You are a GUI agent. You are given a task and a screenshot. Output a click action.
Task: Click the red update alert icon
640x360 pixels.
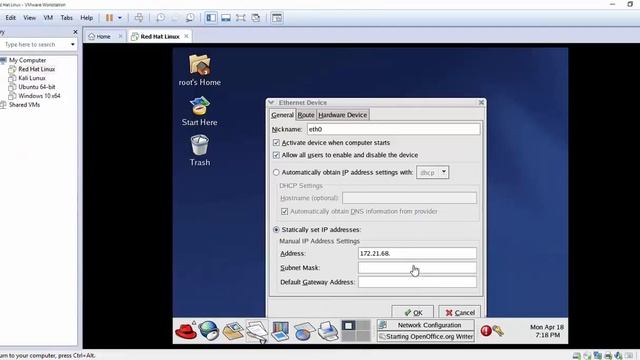click(x=486, y=331)
